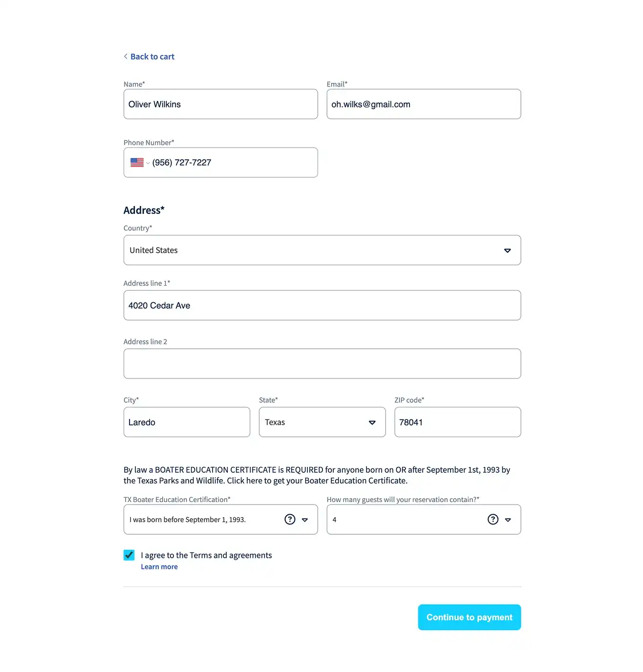The width and height of the screenshot is (643, 672).
Task: Click the State dropdown chevron icon
Action: [x=371, y=422]
